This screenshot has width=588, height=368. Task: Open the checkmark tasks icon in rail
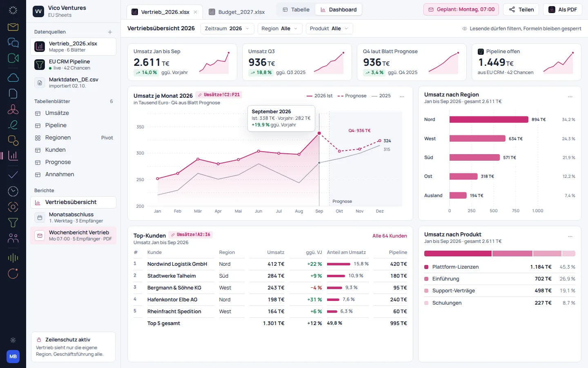pos(13,175)
